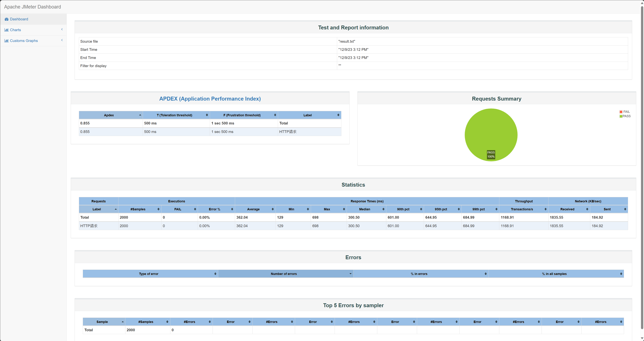Viewport: 644px width, 341px height.
Task: Click sort arrows in APDEX Label header
Action: pyautogui.click(x=338, y=115)
